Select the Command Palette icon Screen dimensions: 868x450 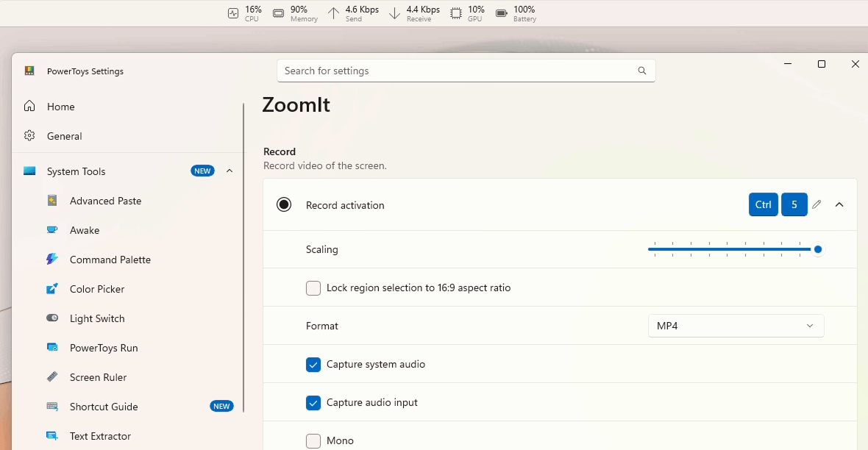tap(52, 259)
